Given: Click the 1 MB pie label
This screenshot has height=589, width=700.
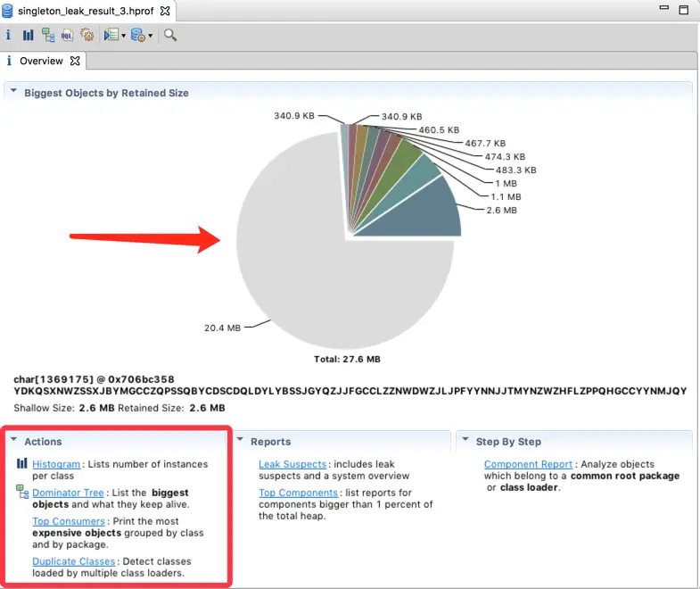Looking at the screenshot, I should (506, 184).
